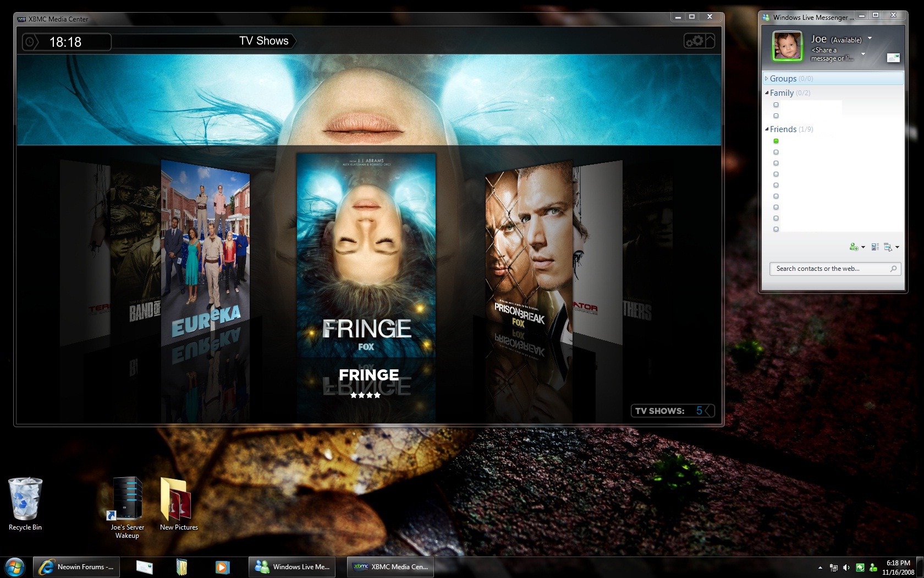Click Joe's display picture in Messenger
924x578 pixels.
pyautogui.click(x=787, y=45)
